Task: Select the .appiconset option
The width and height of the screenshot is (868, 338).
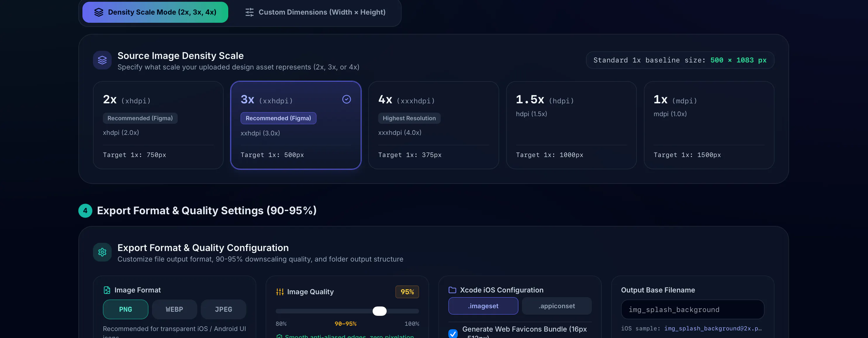Action: click(x=557, y=306)
